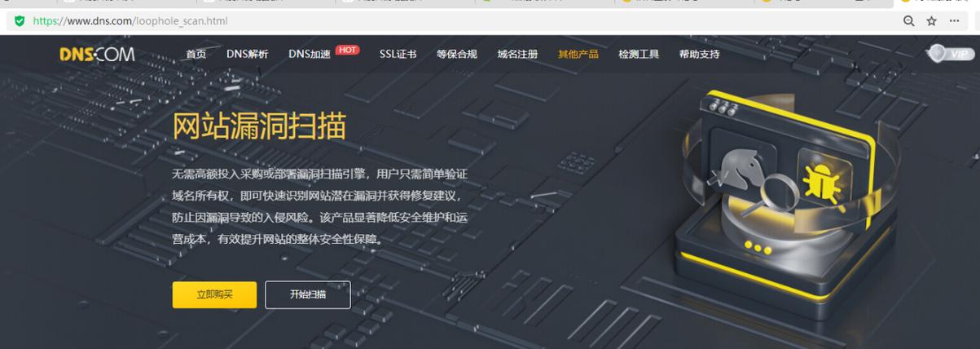
Task: Open the 帮助支持 menu item
Action: [x=699, y=55]
